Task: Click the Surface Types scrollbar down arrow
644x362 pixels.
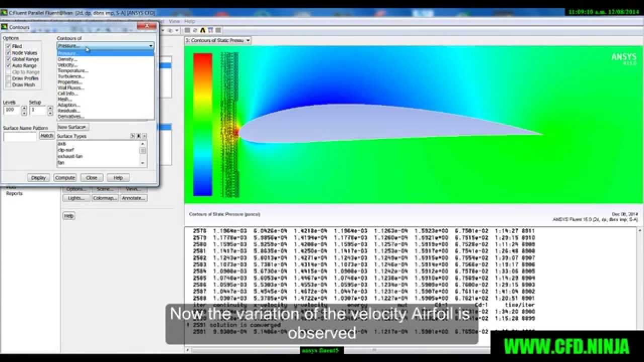Action: 142,163
